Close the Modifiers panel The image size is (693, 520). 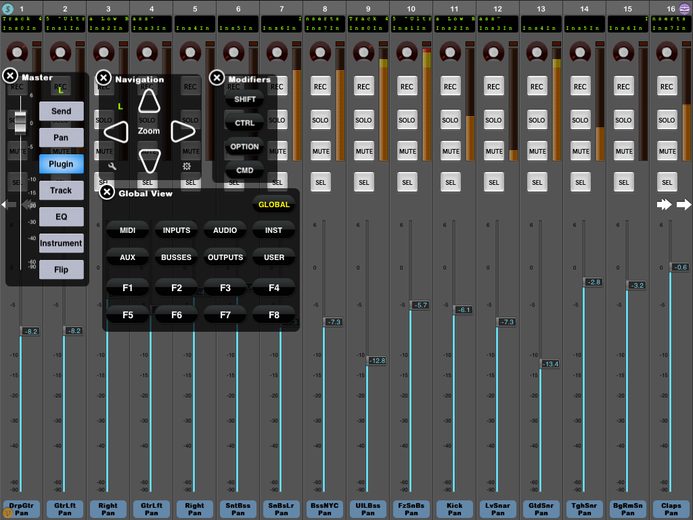pyautogui.click(x=217, y=78)
